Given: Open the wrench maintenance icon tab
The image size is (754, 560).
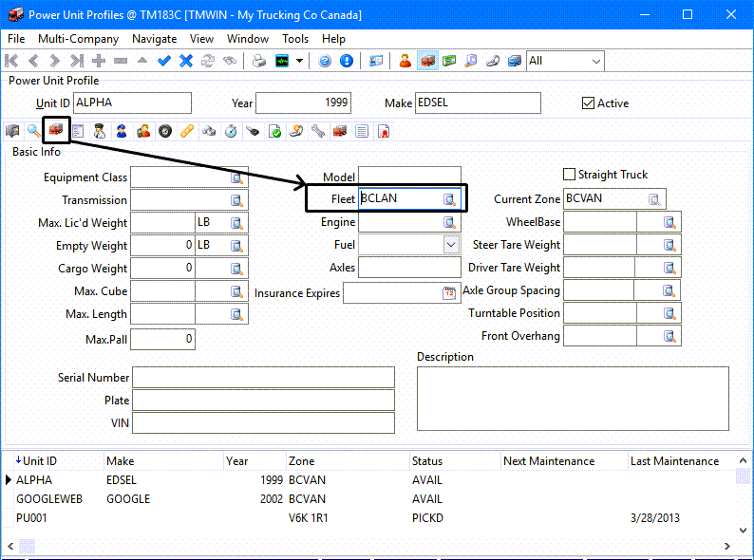Looking at the screenshot, I should (x=317, y=131).
